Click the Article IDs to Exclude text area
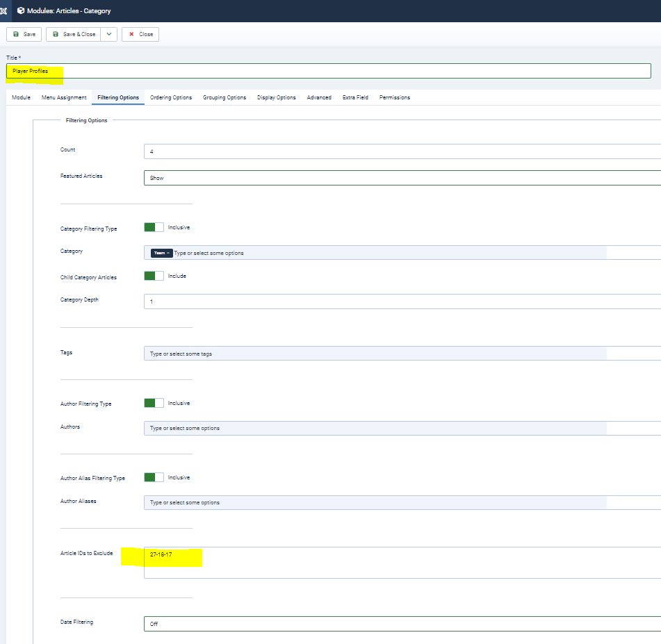Image resolution: width=661 pixels, height=644 pixels. click(402, 563)
